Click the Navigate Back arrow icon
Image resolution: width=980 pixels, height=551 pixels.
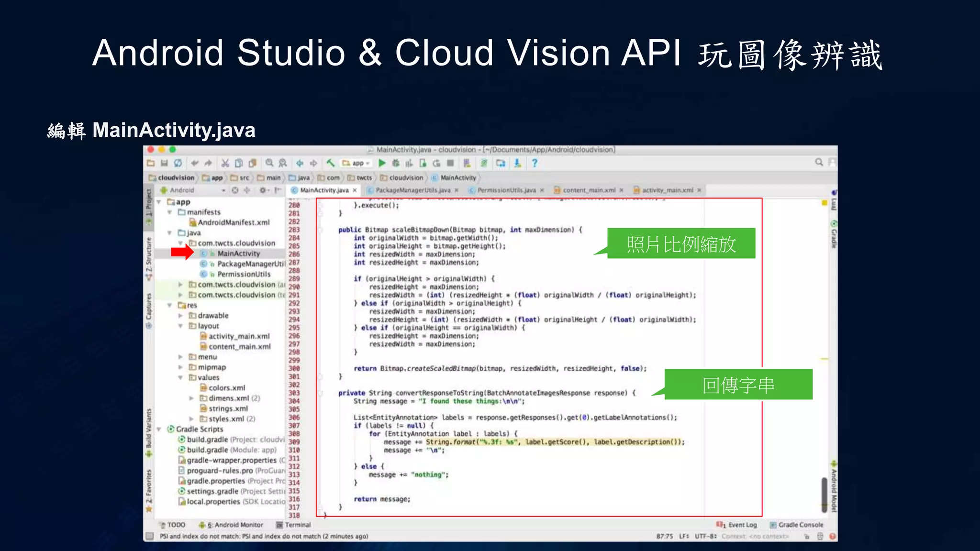(300, 163)
